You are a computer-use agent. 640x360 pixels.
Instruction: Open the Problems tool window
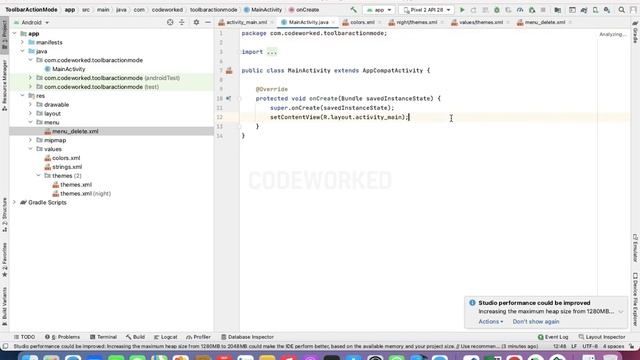pos(62,337)
